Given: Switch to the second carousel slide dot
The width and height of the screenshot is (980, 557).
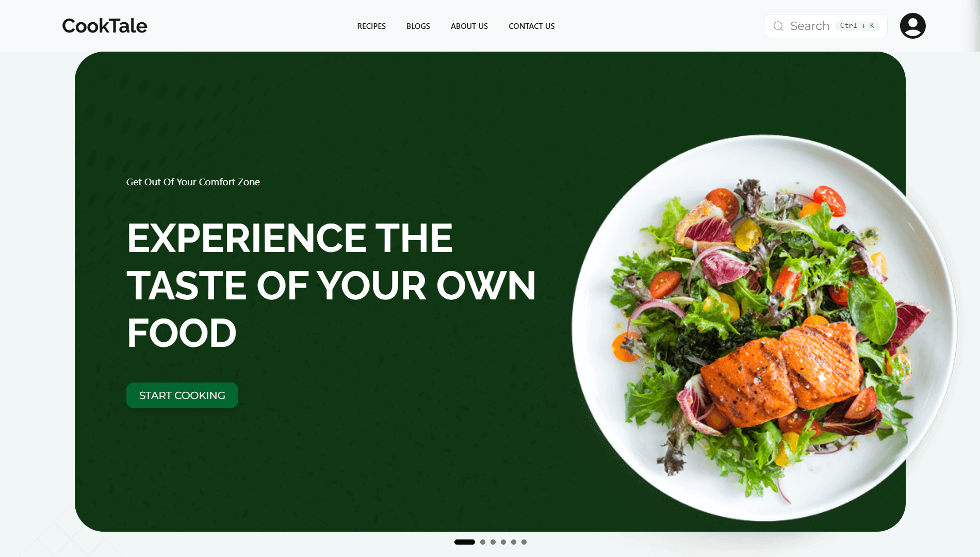Looking at the screenshot, I should 483,542.
